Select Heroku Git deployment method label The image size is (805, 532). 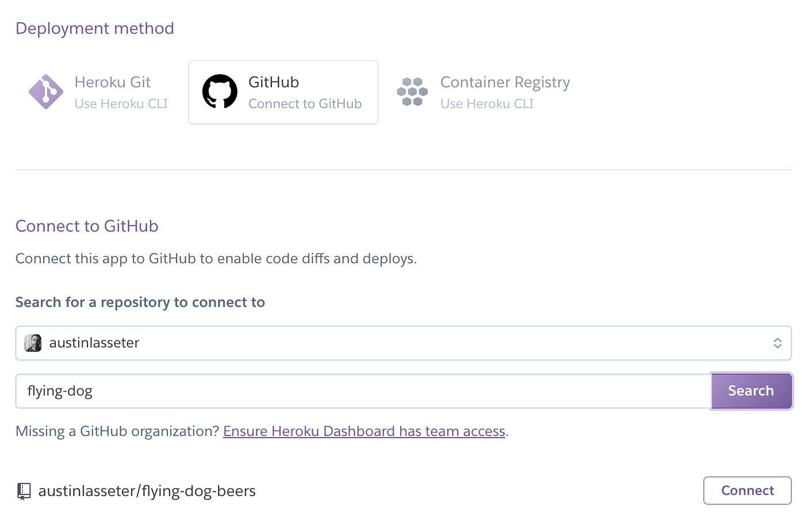coord(113,82)
